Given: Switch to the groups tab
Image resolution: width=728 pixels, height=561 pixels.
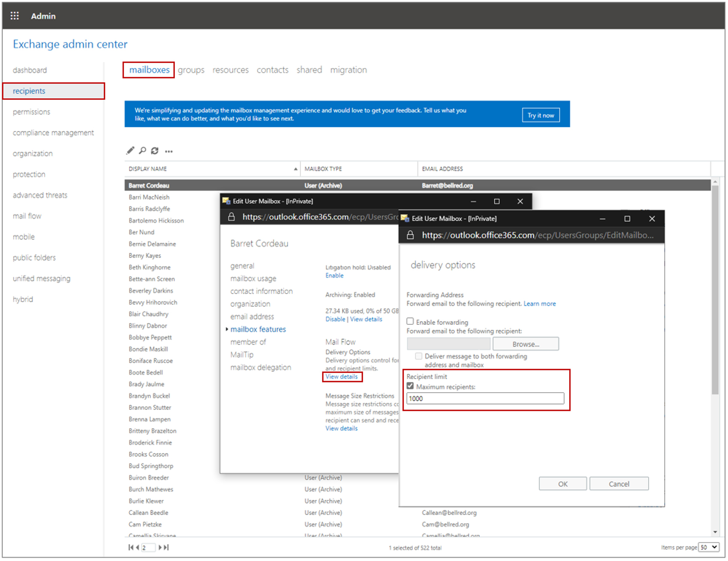Looking at the screenshot, I should (x=191, y=70).
